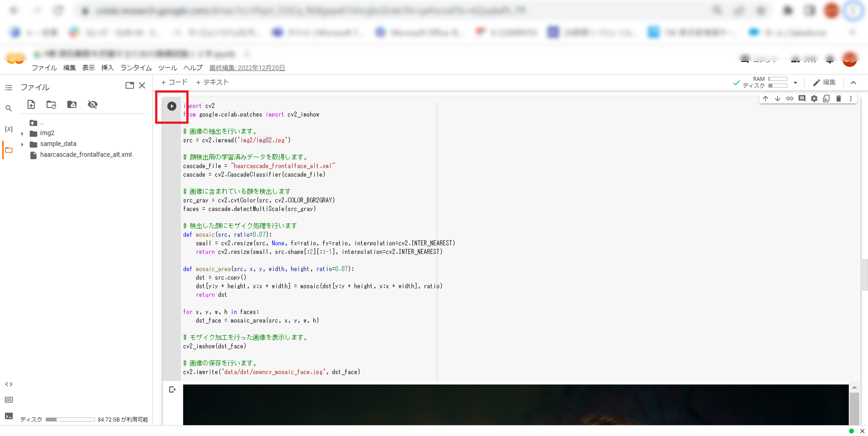Open the RAM/disk resource dropdown arrow
Viewport: 868px width, 436px height.
pyautogui.click(x=795, y=82)
